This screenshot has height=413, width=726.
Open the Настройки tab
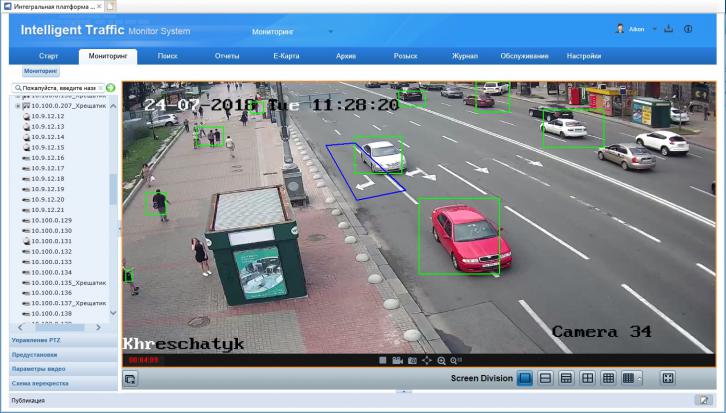(x=583, y=56)
